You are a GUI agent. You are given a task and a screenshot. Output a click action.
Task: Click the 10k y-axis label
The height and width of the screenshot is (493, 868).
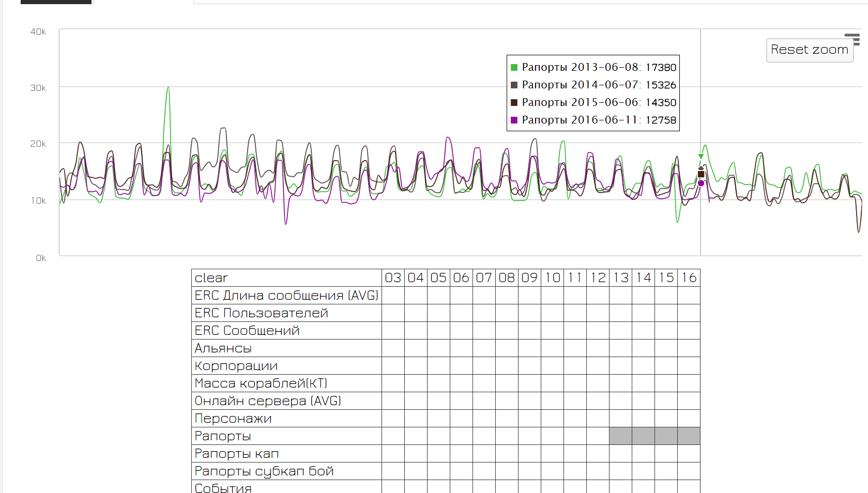coord(38,201)
